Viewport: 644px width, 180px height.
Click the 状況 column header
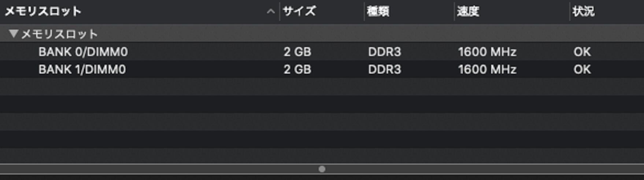pos(583,11)
